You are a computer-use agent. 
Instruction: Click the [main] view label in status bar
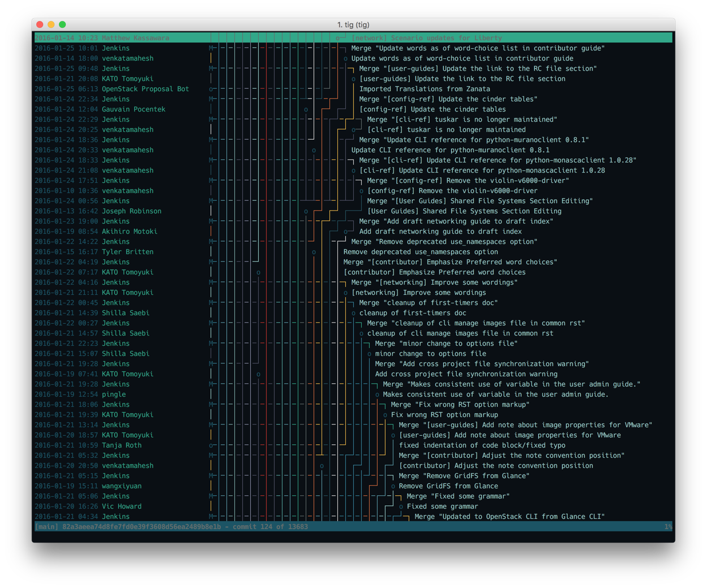click(x=46, y=527)
